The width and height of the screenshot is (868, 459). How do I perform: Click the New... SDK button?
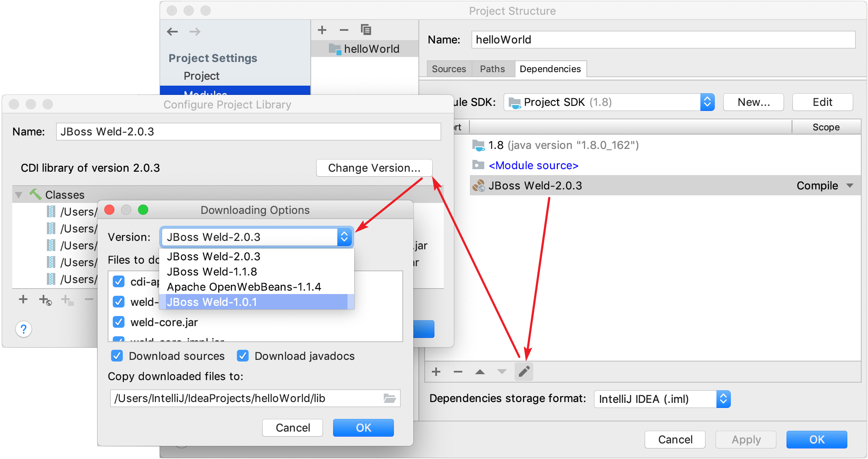tap(753, 102)
